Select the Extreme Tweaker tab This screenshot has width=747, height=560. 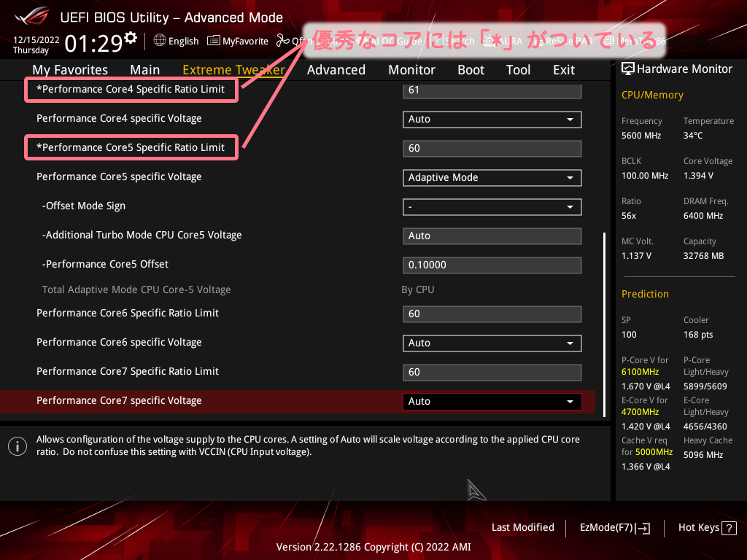click(x=233, y=69)
